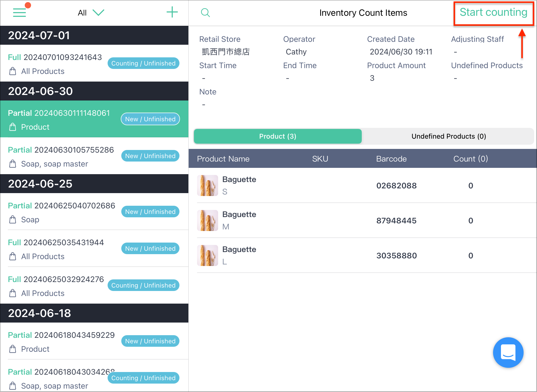The height and width of the screenshot is (392, 537).
Task: Switch to Undefined Products (0) tab
Action: tap(448, 136)
